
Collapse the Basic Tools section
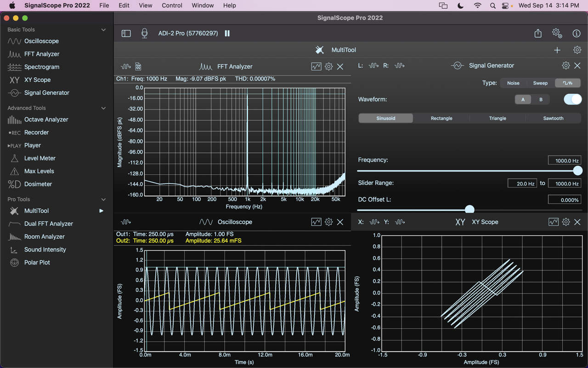[103, 29]
